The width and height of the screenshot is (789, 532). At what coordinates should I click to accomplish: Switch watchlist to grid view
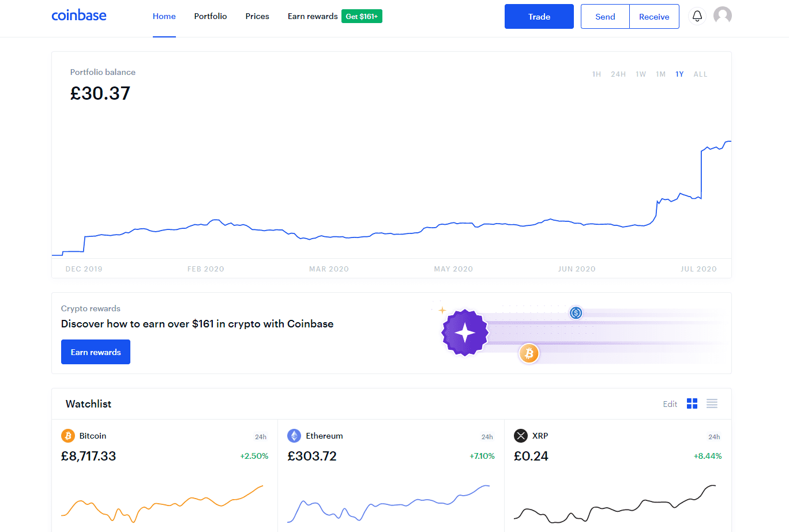click(692, 403)
